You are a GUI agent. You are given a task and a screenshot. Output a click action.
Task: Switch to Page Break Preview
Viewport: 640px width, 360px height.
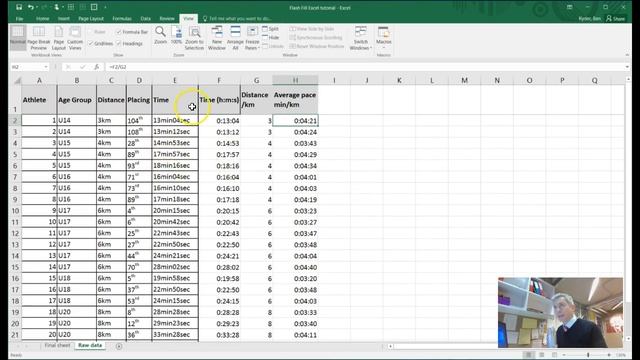pos(39,38)
